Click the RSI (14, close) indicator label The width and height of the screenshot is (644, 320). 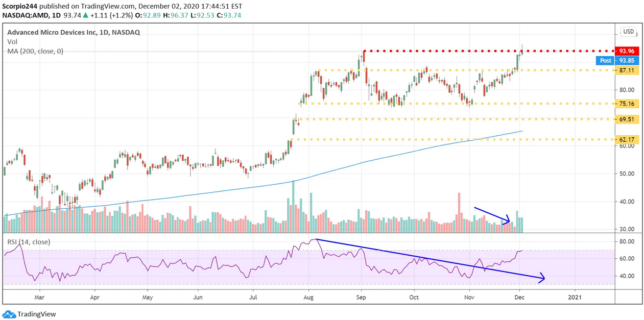point(29,241)
